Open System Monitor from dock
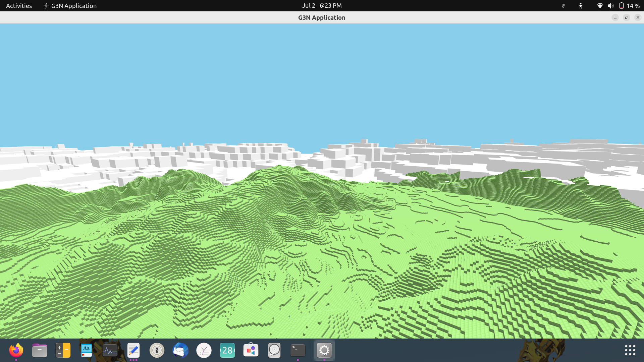The image size is (644, 362). click(110, 351)
